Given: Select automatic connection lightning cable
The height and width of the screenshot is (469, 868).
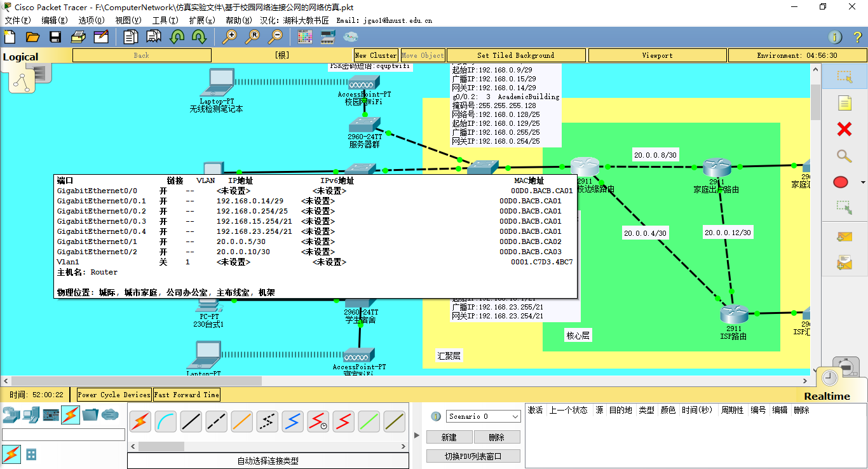Looking at the screenshot, I should (140, 421).
